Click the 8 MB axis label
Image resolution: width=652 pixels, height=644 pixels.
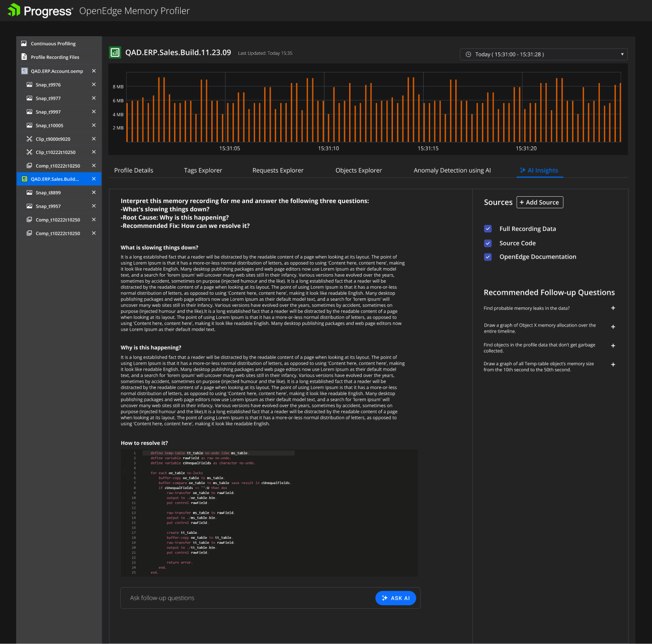(x=118, y=87)
